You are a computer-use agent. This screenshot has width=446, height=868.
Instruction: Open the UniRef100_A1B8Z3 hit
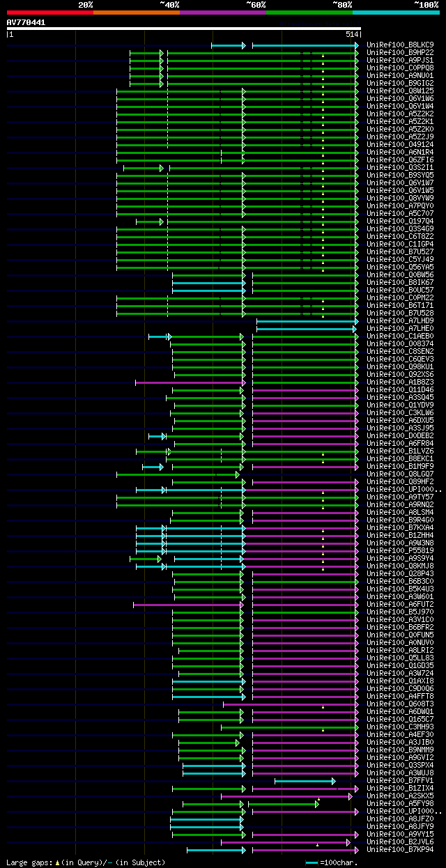(x=400, y=382)
